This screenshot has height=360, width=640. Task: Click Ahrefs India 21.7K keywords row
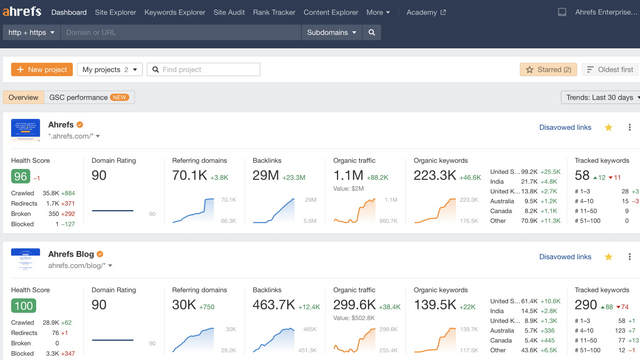pos(525,181)
